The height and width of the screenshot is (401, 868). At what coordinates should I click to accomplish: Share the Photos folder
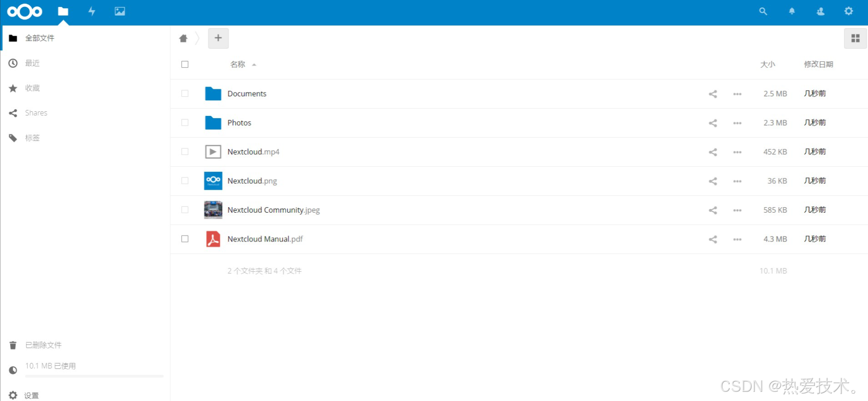pyautogui.click(x=713, y=123)
